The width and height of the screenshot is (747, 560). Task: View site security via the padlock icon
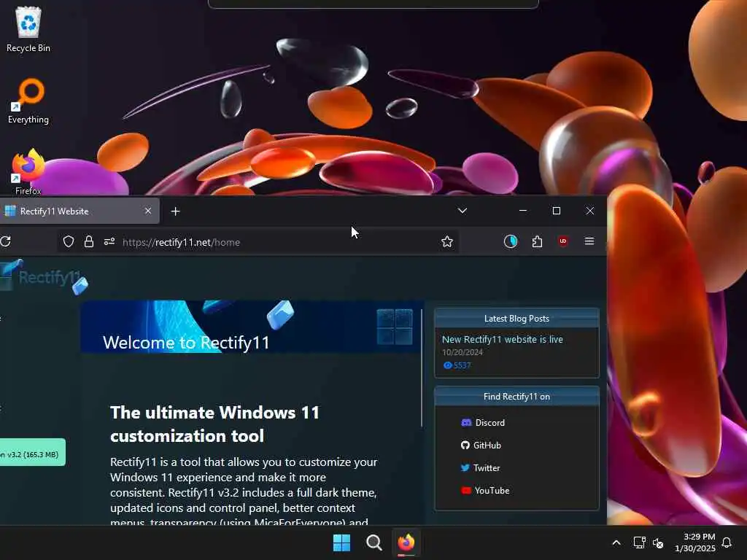[88, 242]
